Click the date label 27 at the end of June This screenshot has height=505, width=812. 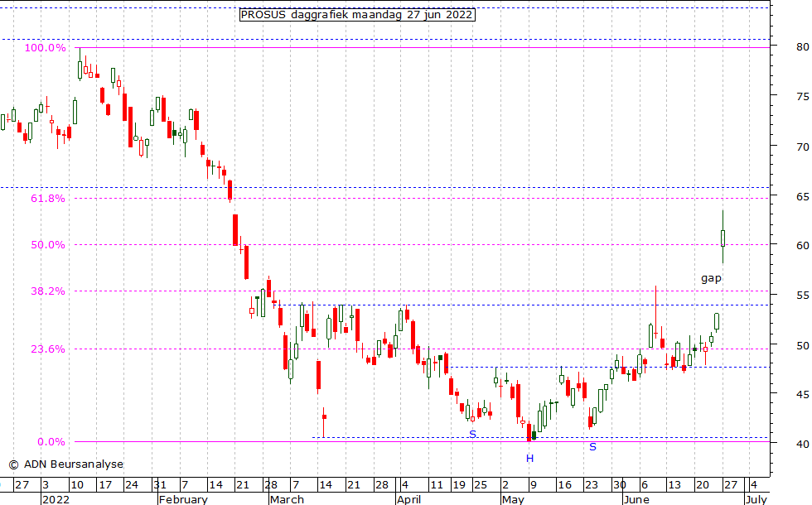click(x=730, y=485)
